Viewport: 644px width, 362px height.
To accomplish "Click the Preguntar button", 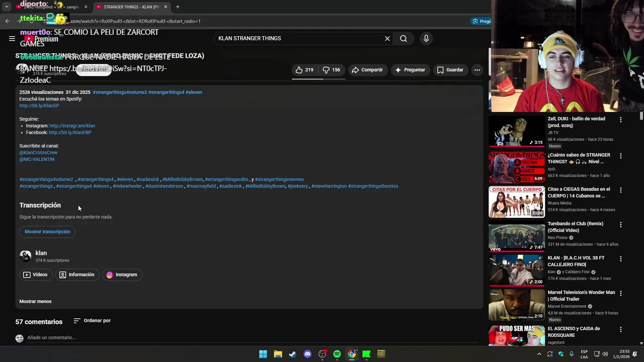I will tap(410, 70).
